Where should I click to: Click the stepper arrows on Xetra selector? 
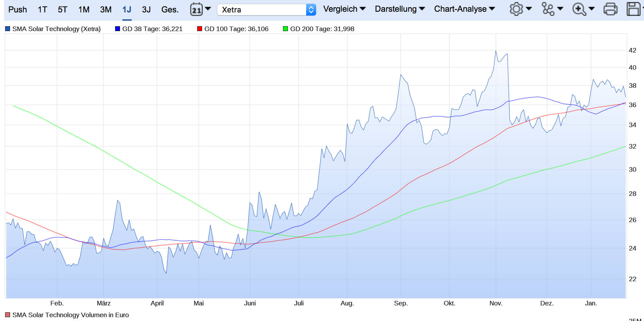click(x=311, y=10)
